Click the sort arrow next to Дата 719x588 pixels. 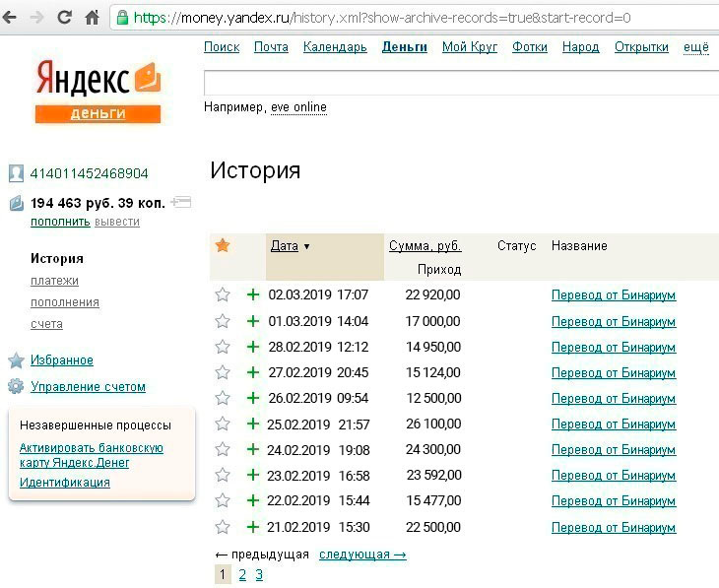coord(306,247)
